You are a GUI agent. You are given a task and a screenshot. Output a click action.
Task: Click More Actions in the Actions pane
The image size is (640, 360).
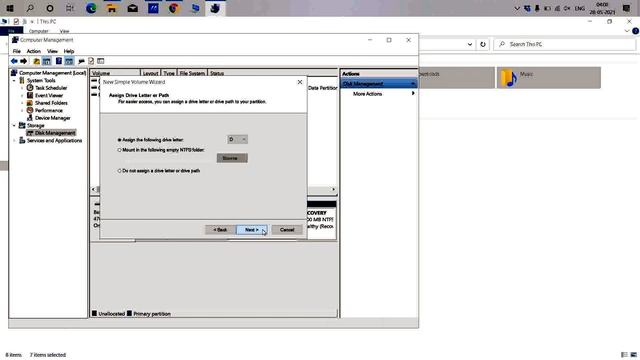click(x=367, y=93)
